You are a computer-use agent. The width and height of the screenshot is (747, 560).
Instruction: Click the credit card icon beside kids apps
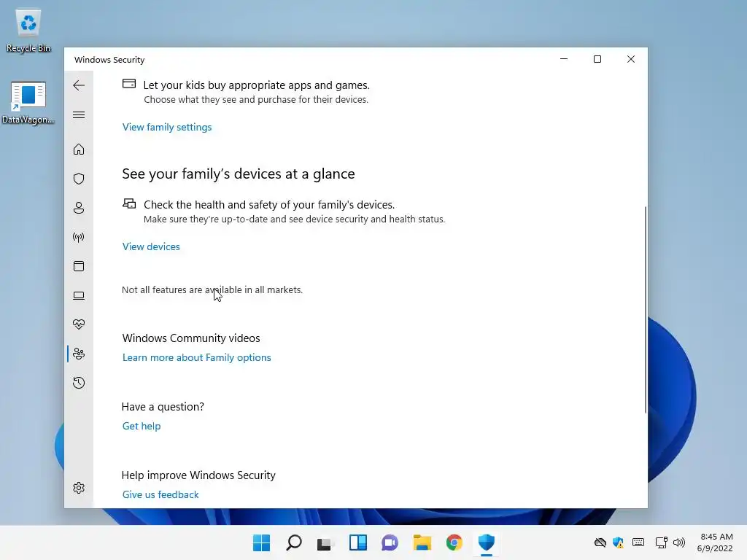(x=129, y=84)
